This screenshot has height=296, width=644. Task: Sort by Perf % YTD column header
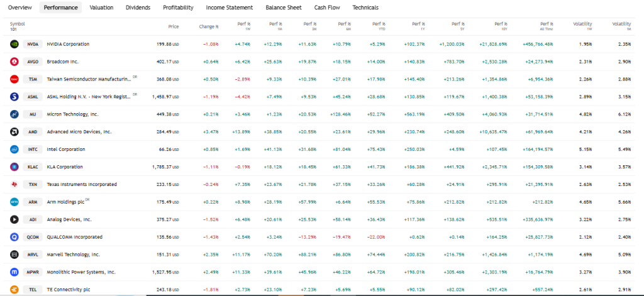click(379, 26)
